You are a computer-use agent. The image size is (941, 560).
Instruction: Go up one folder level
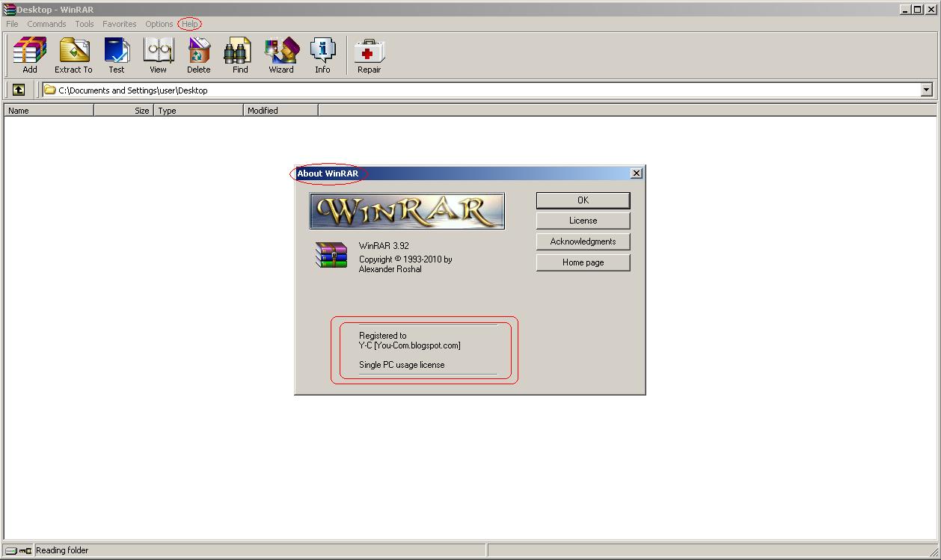click(19, 90)
